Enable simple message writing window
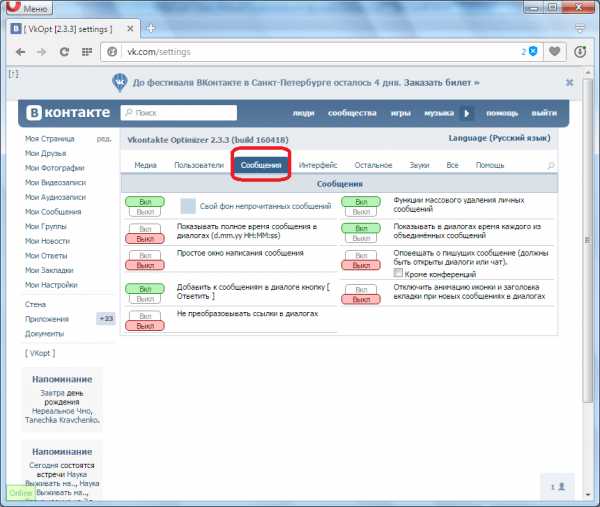The height and width of the screenshot is (507, 600). pyautogui.click(x=145, y=255)
